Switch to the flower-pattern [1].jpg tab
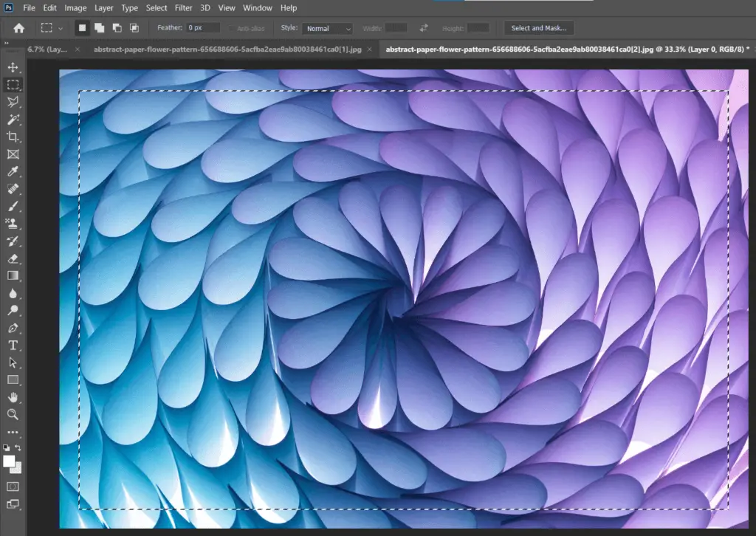756x536 pixels. point(227,49)
